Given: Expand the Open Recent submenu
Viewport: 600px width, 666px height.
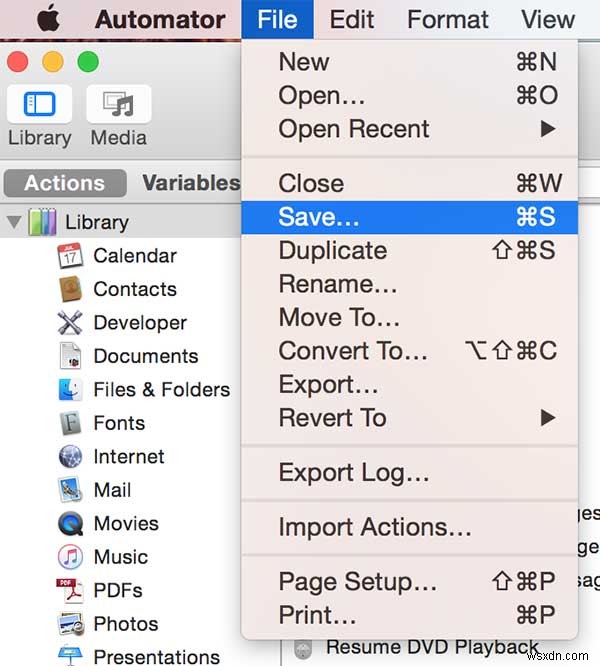Looking at the screenshot, I should tap(409, 129).
